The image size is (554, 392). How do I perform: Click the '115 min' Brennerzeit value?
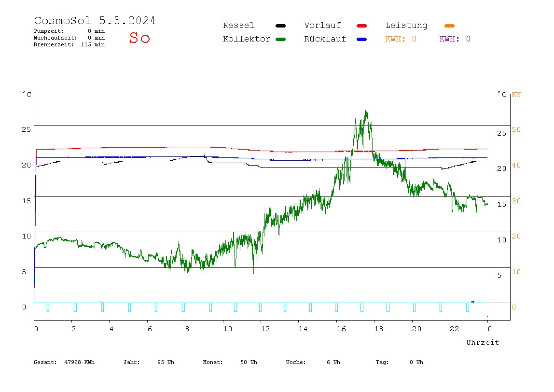pyautogui.click(x=93, y=44)
